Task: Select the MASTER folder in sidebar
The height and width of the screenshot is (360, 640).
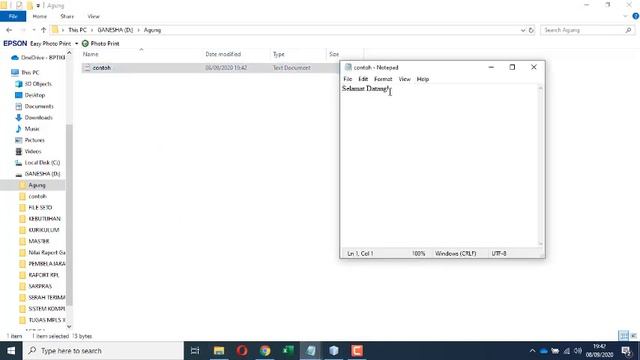Action: [34, 241]
